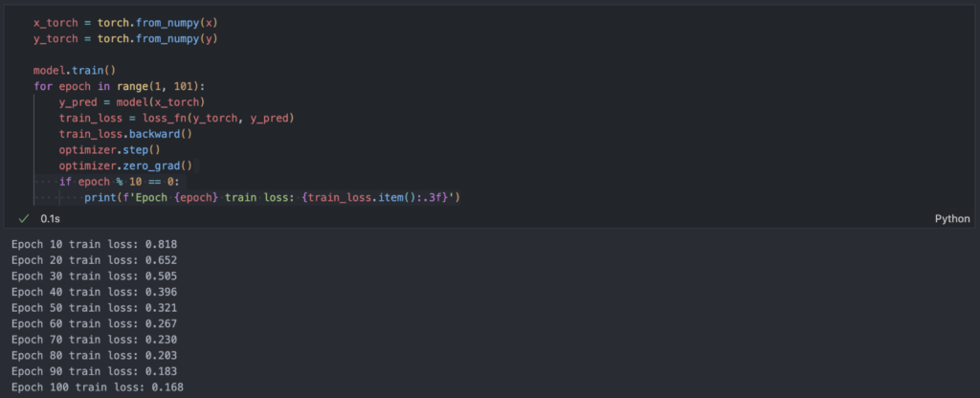Screen dimensions: 980x398
Task: Click the Python language label of the cell
Action: click(x=952, y=219)
